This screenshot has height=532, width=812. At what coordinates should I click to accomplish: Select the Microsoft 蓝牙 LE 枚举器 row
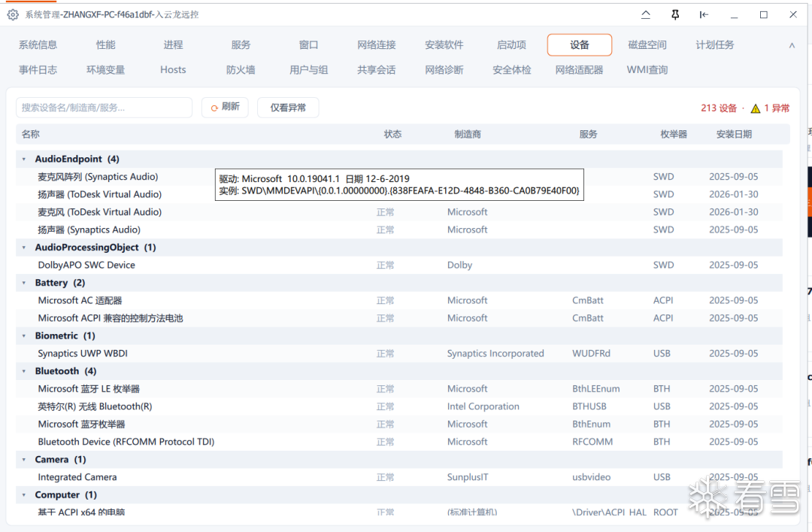(x=398, y=389)
